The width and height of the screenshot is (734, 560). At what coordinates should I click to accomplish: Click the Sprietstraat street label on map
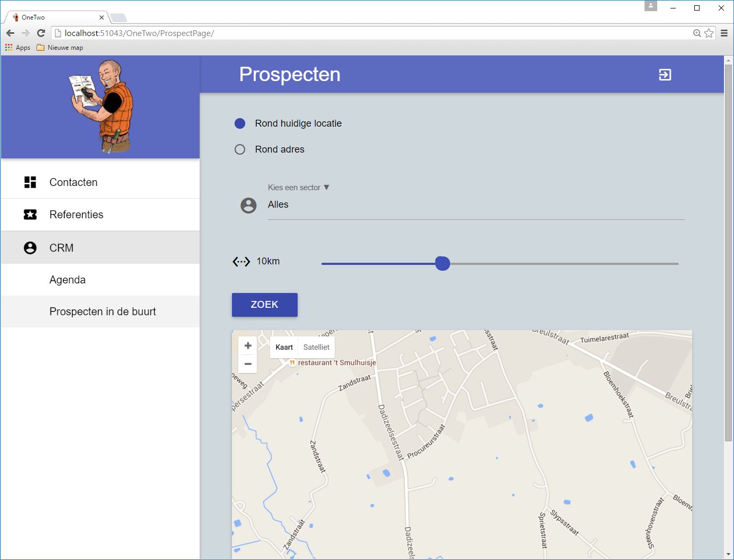click(x=543, y=530)
